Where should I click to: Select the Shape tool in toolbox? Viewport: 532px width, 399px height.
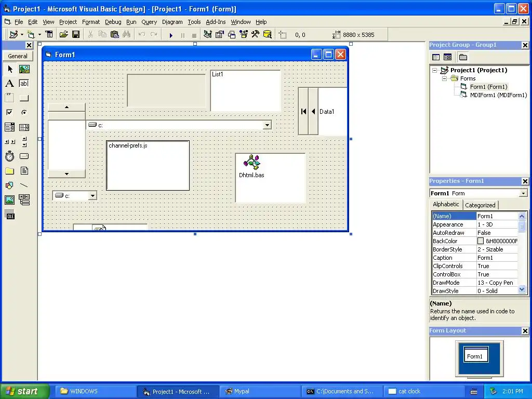[10, 185]
